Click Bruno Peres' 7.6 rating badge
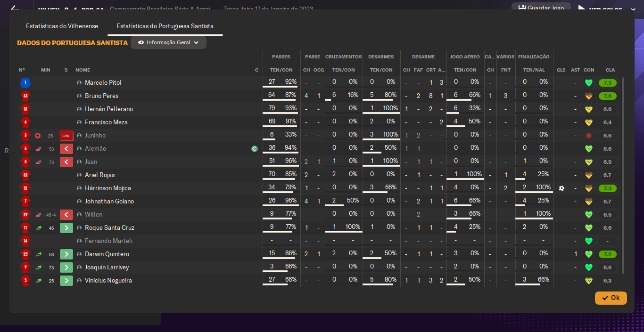Image resolution: width=644 pixels, height=332 pixels. coord(608,96)
